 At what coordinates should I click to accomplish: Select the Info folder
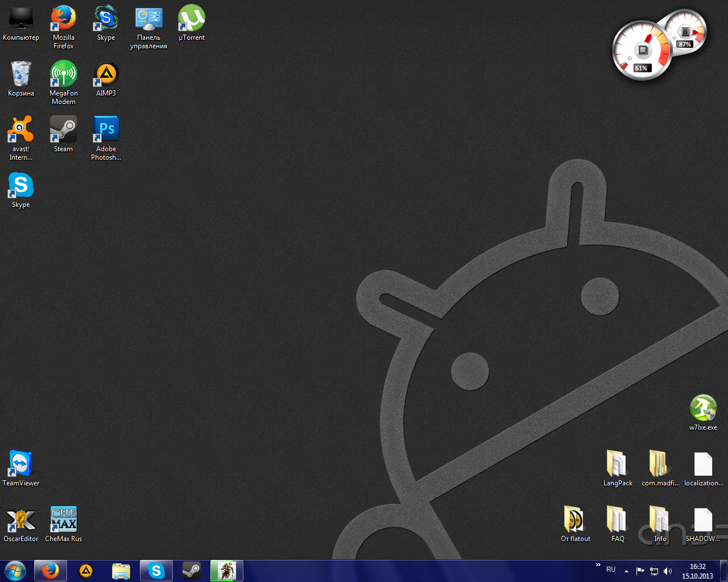click(x=660, y=525)
